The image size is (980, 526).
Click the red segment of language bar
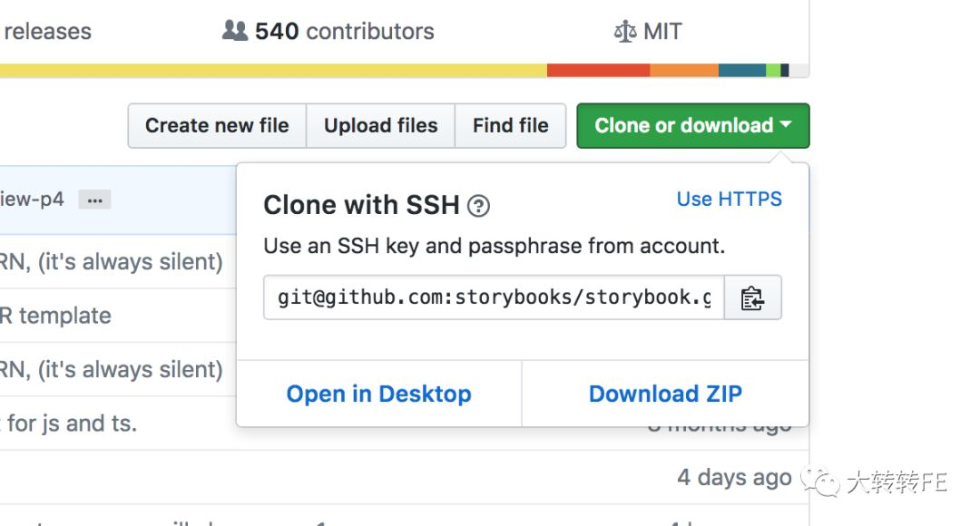pyautogui.click(x=598, y=70)
